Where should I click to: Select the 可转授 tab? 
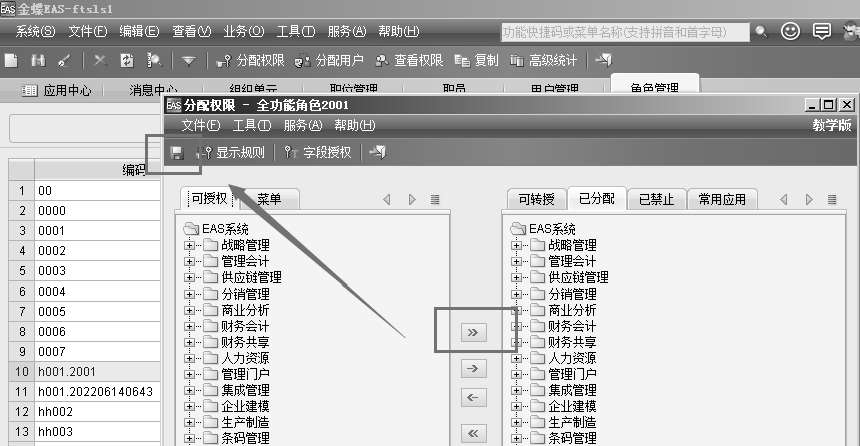(536, 199)
